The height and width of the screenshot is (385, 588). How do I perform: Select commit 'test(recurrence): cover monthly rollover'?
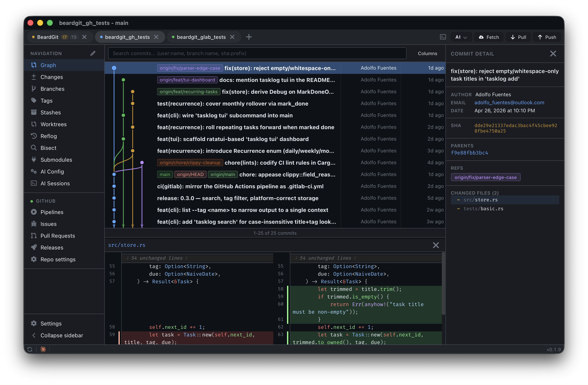pos(275,103)
